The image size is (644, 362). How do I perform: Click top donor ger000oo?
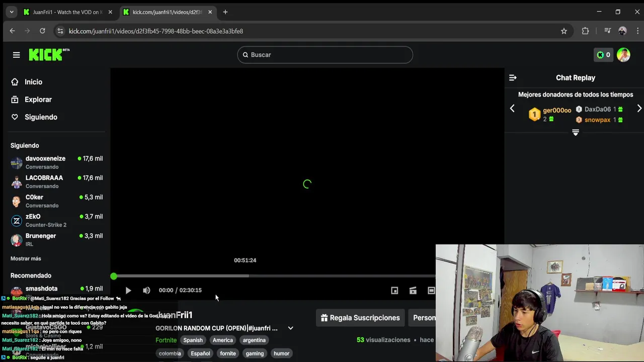coord(557,110)
